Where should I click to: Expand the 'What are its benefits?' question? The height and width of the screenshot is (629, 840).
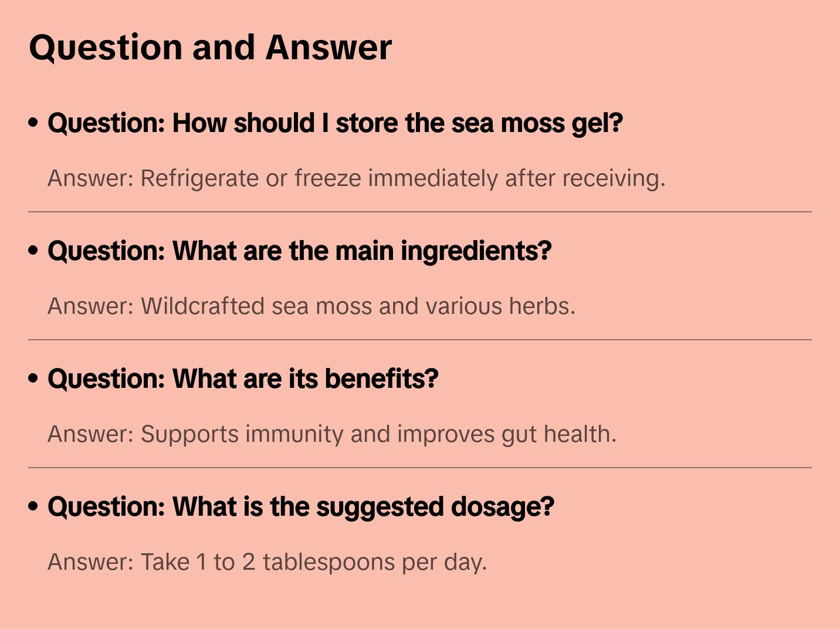tap(243, 379)
